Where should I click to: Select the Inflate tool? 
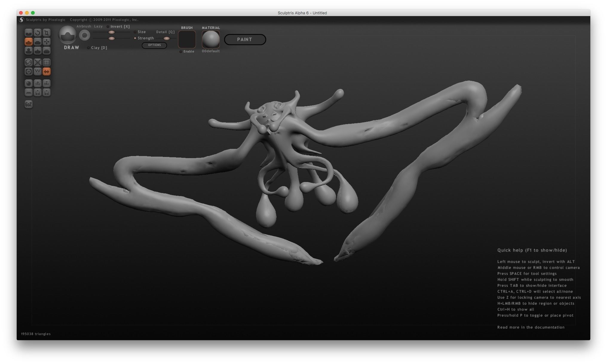point(28,51)
